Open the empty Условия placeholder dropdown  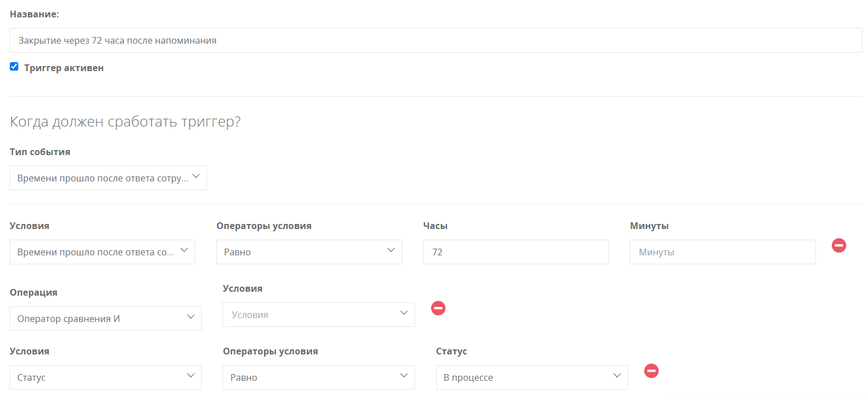click(x=319, y=315)
